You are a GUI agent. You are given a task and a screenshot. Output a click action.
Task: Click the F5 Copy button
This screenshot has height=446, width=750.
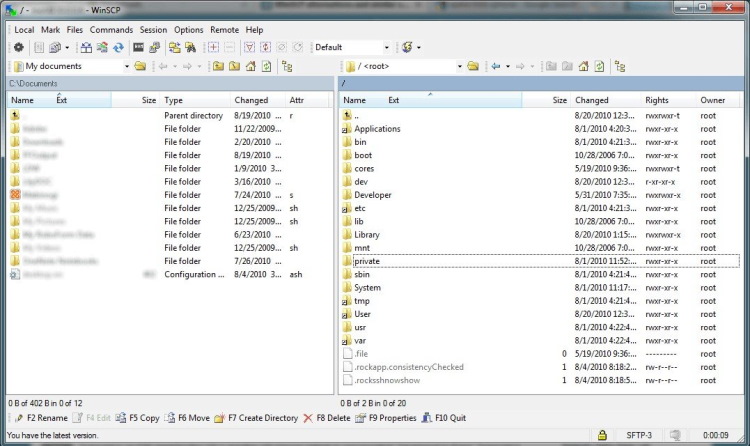(x=137, y=418)
